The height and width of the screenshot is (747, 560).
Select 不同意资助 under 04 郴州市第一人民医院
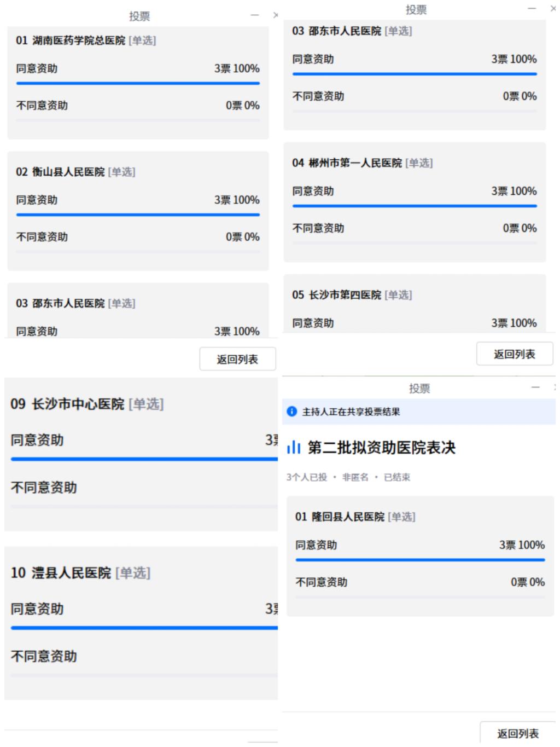tap(318, 228)
